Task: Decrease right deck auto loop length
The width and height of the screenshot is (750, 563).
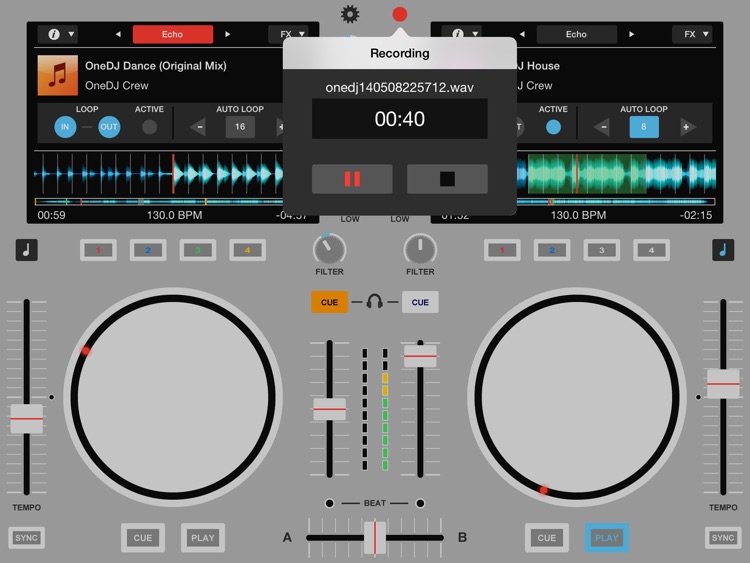Action: pyautogui.click(x=602, y=127)
